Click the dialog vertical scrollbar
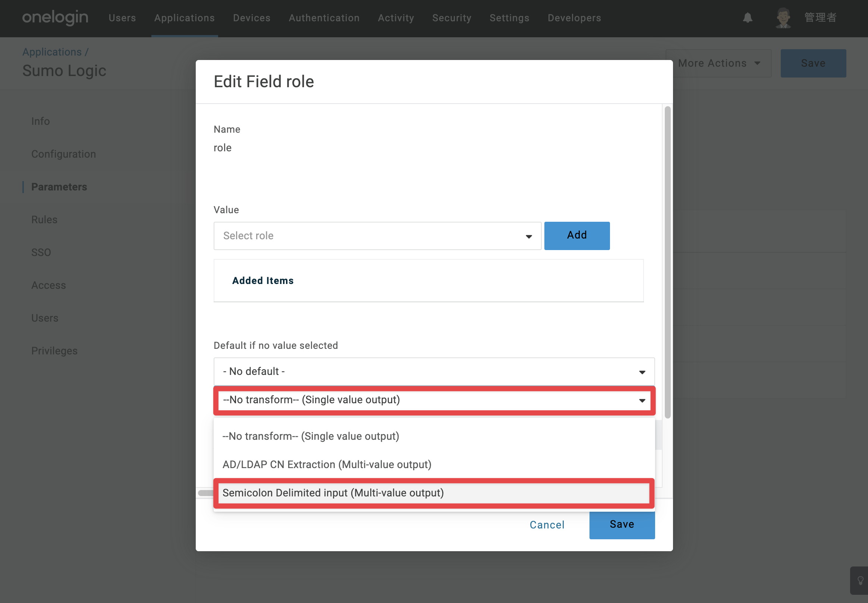Screen dimensions: 868x603 [x=667, y=263]
